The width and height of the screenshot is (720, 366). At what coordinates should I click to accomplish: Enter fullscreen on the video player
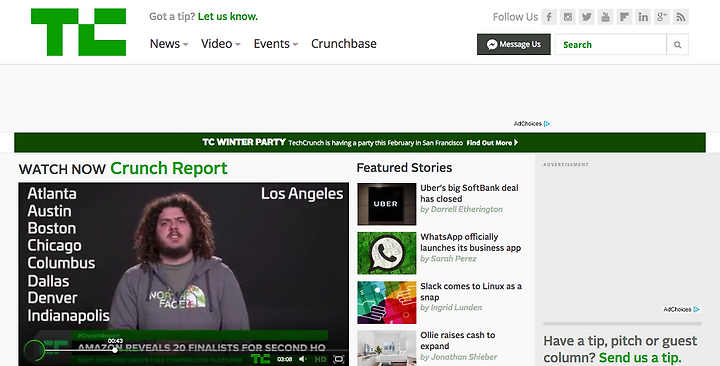point(338,359)
